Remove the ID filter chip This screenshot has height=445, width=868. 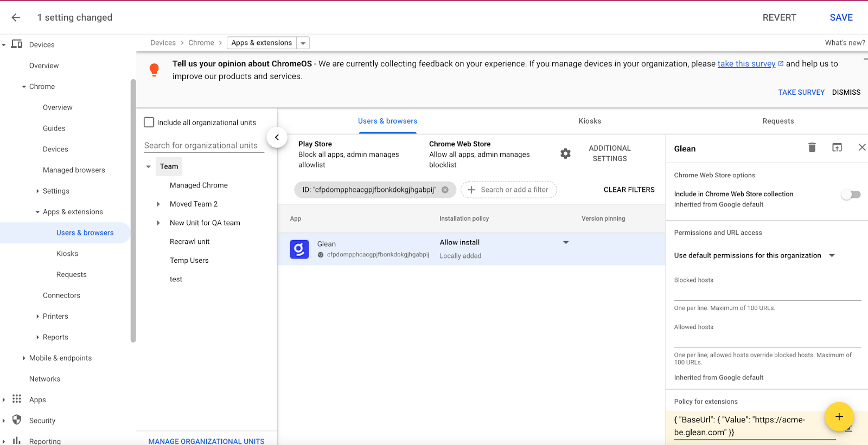point(445,190)
